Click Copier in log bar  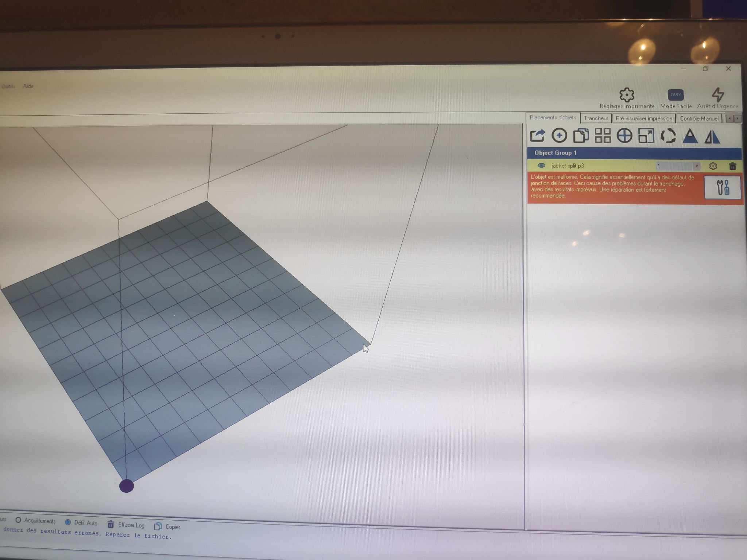167,526
